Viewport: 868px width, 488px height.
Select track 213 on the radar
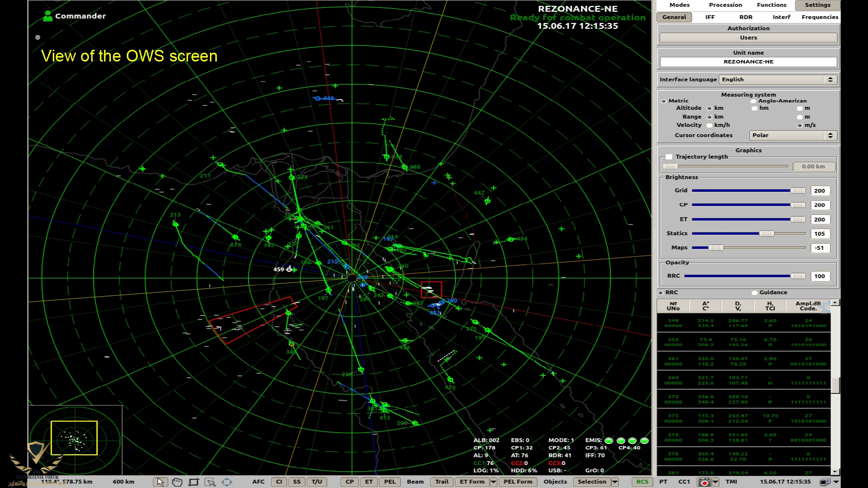coord(175,224)
